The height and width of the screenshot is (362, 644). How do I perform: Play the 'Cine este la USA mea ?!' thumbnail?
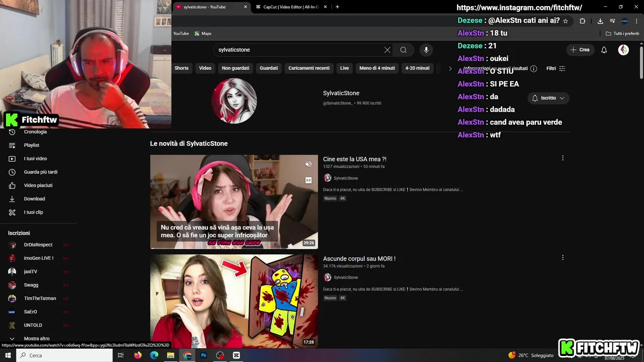(x=234, y=202)
